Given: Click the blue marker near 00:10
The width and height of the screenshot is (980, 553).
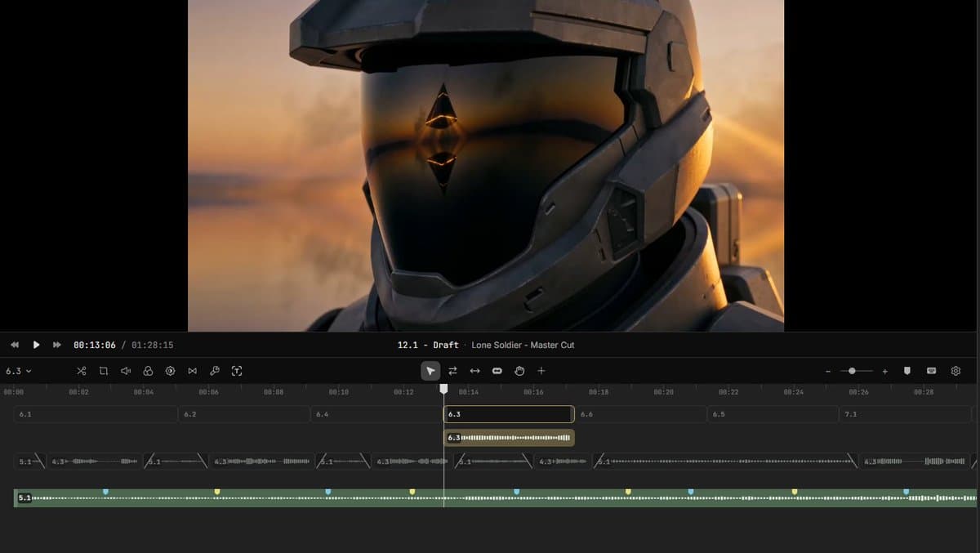Looking at the screenshot, I should tap(327, 492).
